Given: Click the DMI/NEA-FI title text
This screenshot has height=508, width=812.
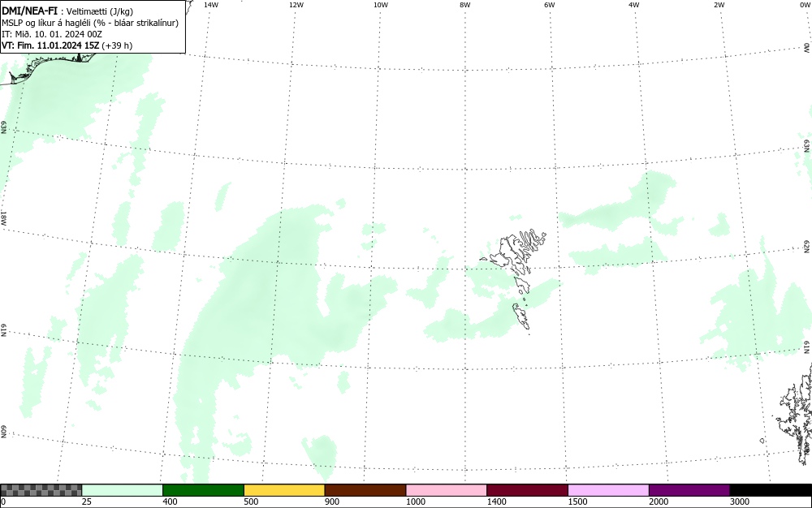Looking at the screenshot, I should click(x=29, y=11).
